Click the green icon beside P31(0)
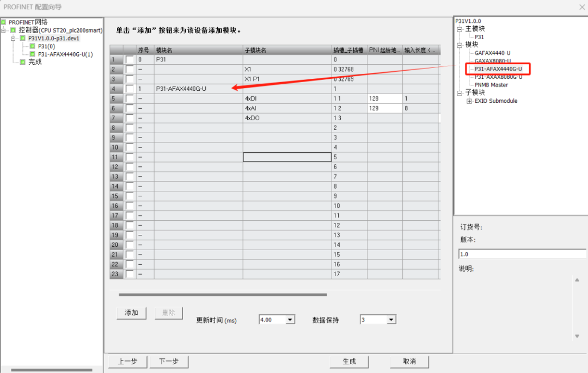Image resolution: width=588 pixels, height=373 pixels. tap(33, 46)
